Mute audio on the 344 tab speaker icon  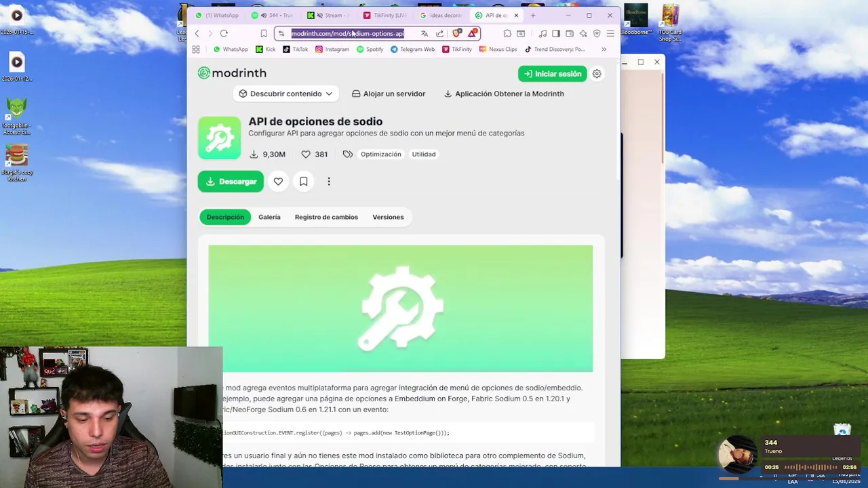coord(264,15)
